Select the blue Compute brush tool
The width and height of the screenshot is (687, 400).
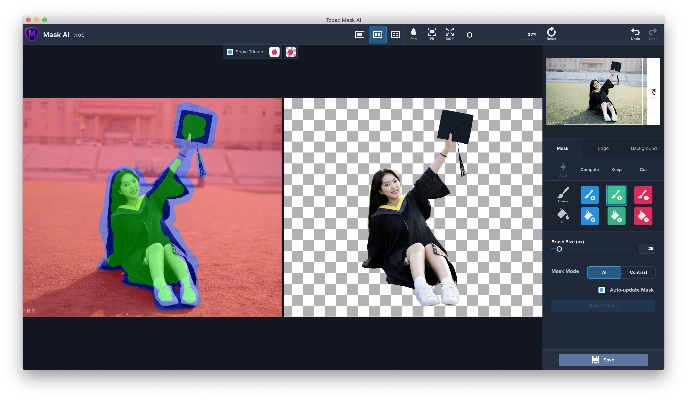tap(590, 195)
